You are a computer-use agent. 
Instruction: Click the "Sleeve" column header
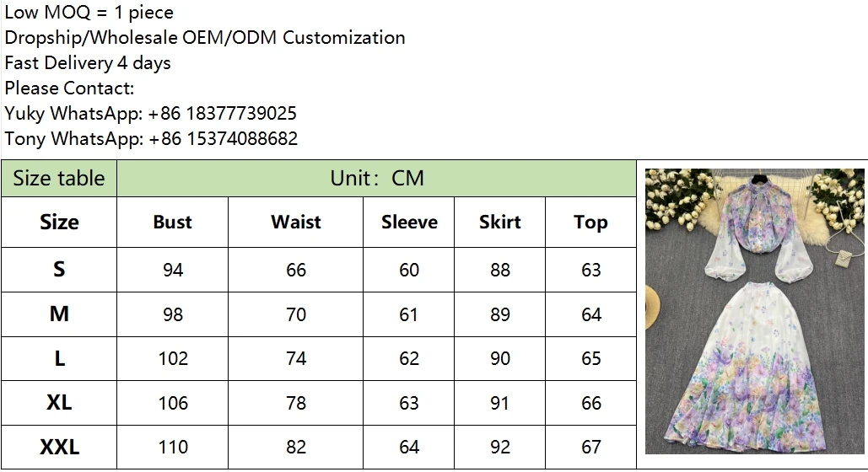click(x=409, y=223)
